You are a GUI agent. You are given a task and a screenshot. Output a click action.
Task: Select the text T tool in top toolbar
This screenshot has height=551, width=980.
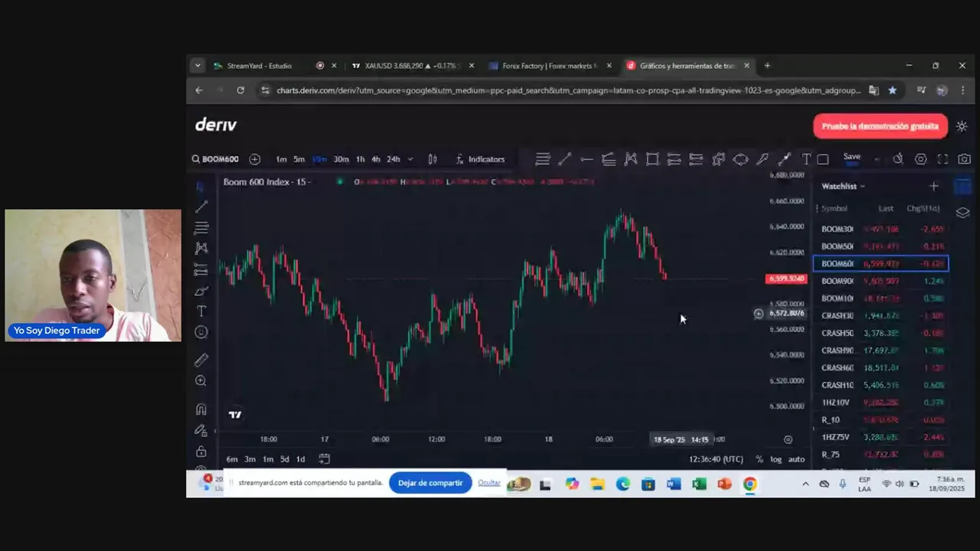[806, 159]
